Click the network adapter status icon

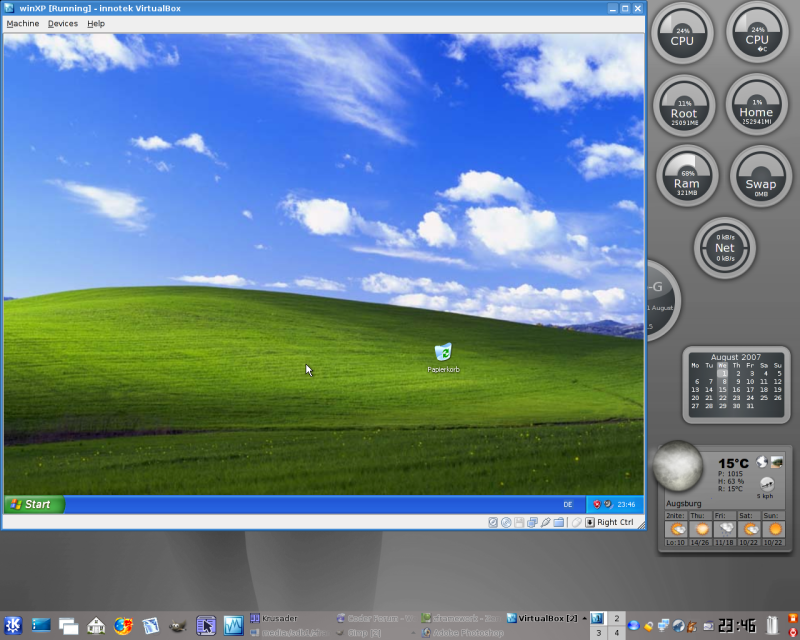point(532,522)
